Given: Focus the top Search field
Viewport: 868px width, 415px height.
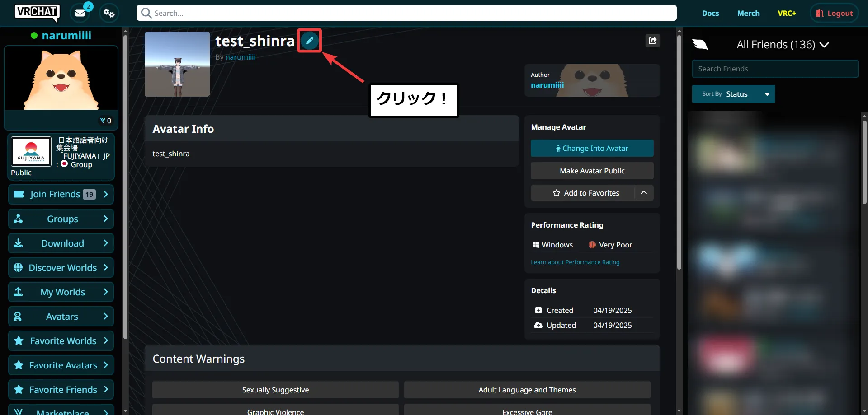Looking at the screenshot, I should [x=406, y=13].
